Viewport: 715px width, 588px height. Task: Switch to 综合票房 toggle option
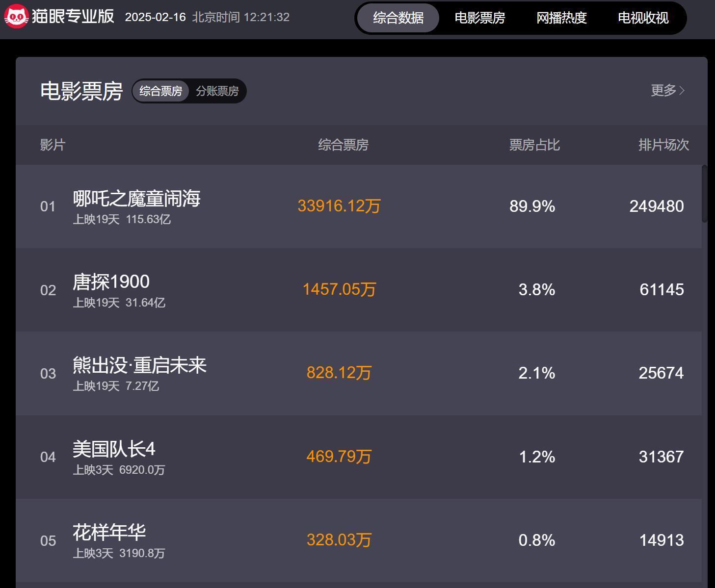(161, 91)
